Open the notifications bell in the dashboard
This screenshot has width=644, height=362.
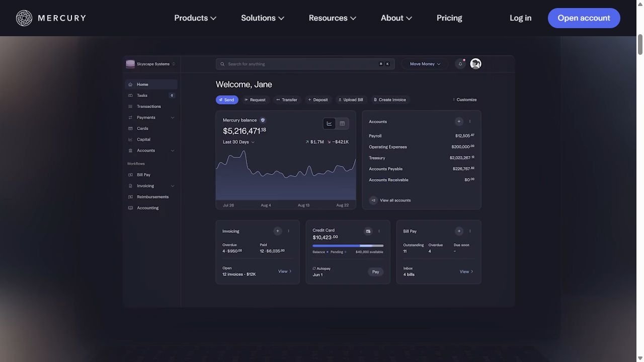tap(460, 64)
